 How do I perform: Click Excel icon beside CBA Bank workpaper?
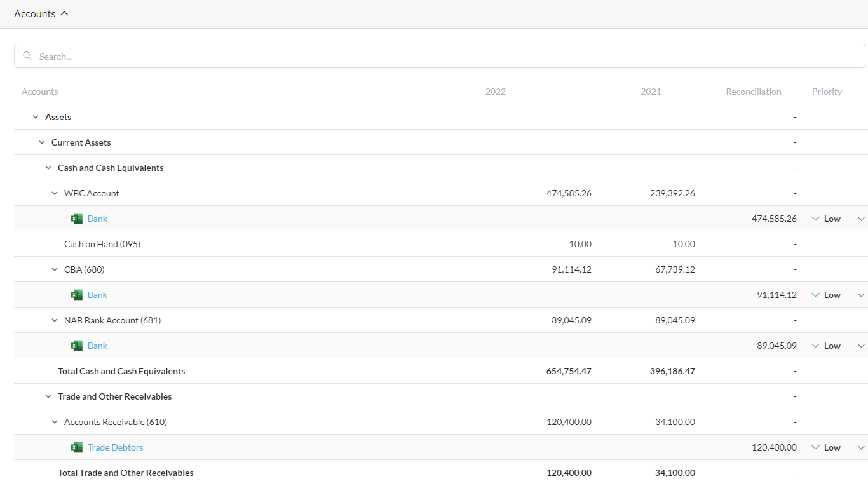pos(77,295)
